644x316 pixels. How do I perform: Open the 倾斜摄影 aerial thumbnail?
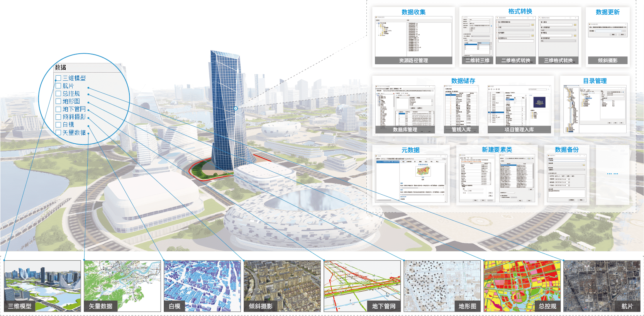[x=282, y=286]
